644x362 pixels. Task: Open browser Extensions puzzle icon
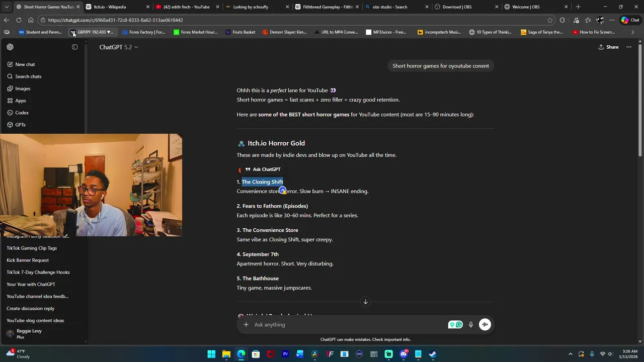[x=562, y=20]
